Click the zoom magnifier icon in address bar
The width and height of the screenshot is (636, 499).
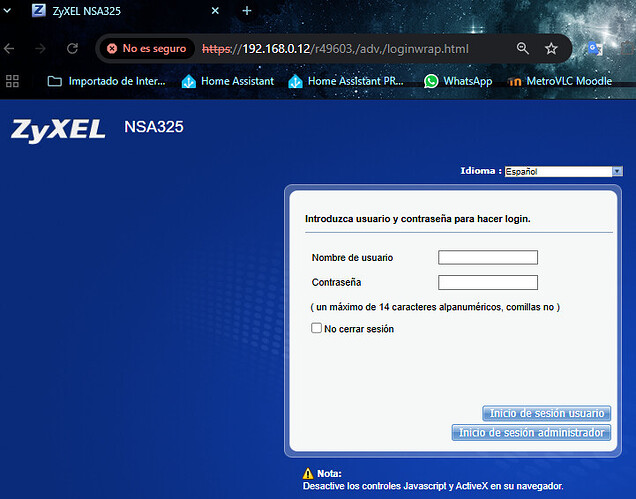tap(522, 49)
